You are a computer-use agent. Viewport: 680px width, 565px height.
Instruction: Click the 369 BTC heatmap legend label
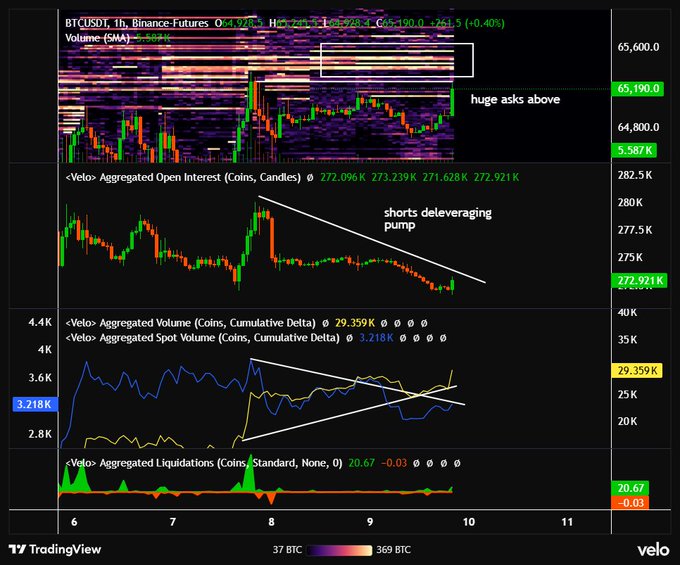pos(393,550)
